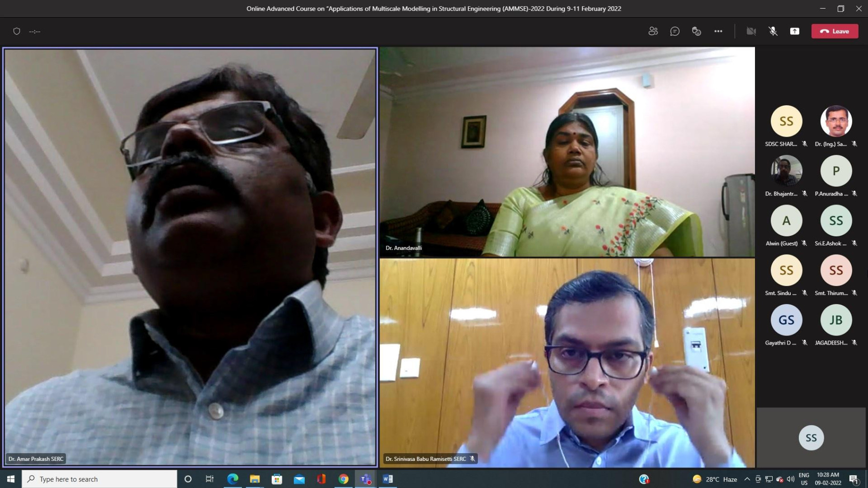The width and height of the screenshot is (868, 488).
Task: Switch ENG US input language
Action: (x=804, y=479)
